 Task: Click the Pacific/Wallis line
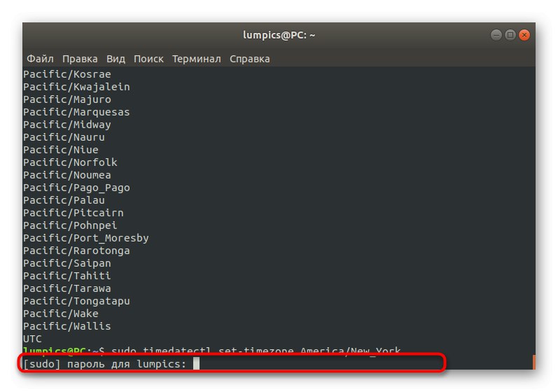67,326
